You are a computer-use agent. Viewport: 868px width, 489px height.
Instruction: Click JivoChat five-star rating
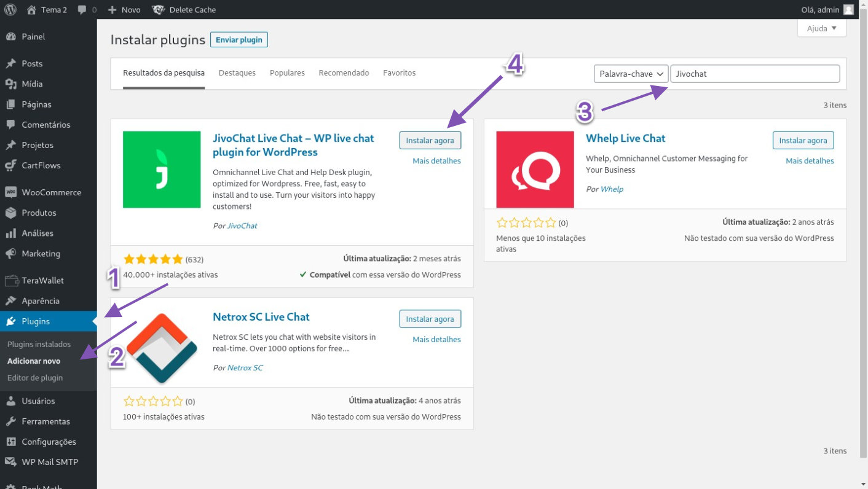pyautogui.click(x=153, y=259)
